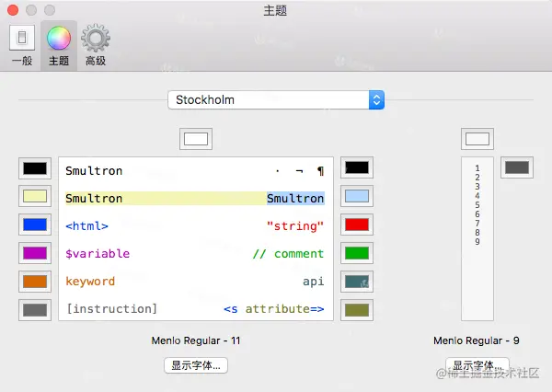
Task: Click the [instruction] sample text
Action: click(x=111, y=309)
